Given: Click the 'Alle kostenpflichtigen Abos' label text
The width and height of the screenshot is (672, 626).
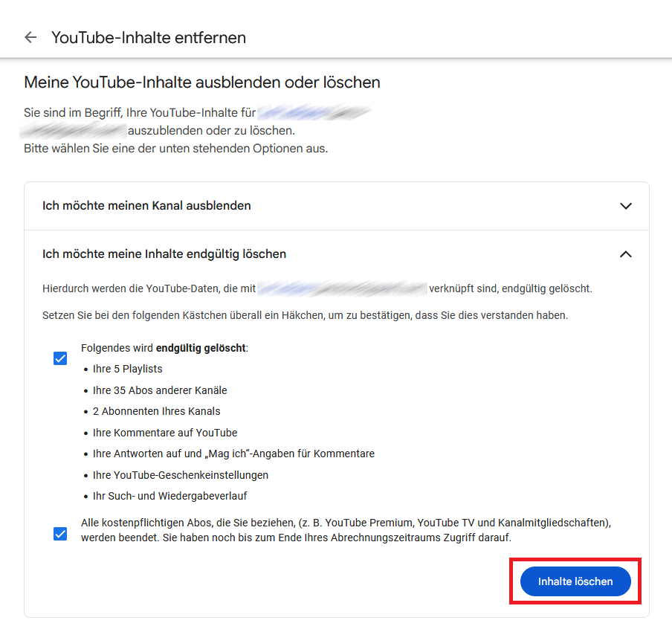Looking at the screenshot, I should tap(346, 530).
